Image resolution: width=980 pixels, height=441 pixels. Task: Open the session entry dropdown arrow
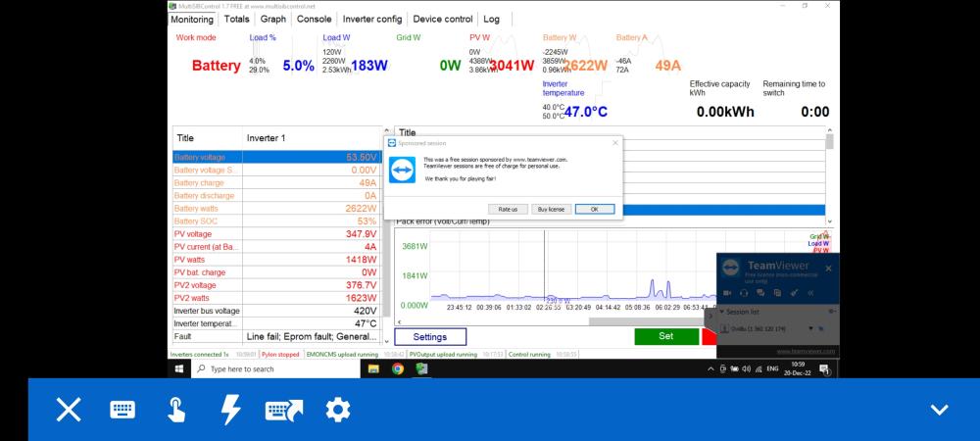[x=811, y=328]
